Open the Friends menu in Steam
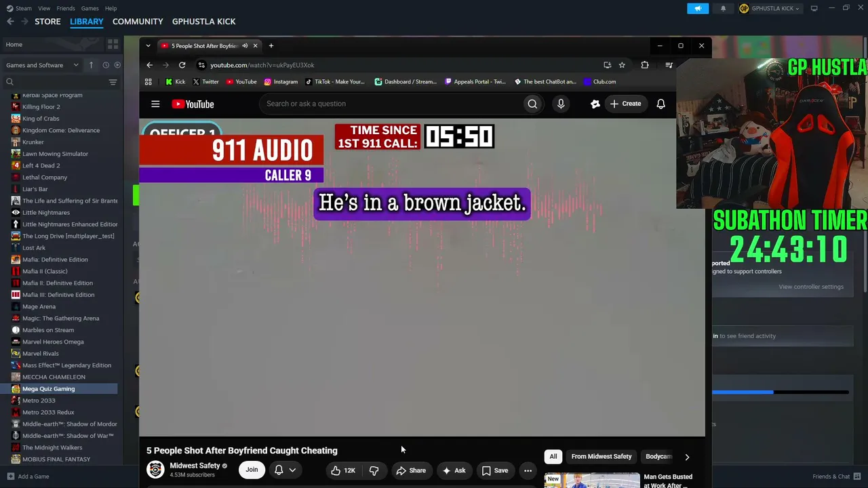The image size is (868, 488). [x=66, y=8]
